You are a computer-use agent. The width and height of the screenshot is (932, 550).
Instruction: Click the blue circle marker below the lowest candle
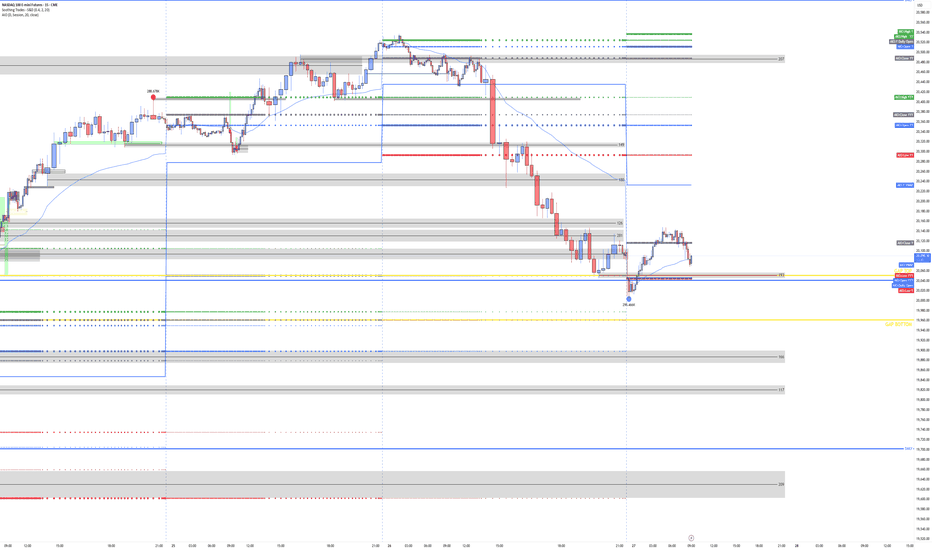(629, 299)
